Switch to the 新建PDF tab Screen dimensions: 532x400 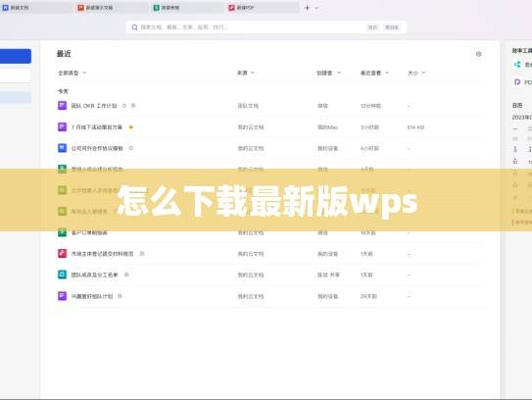click(x=262, y=8)
